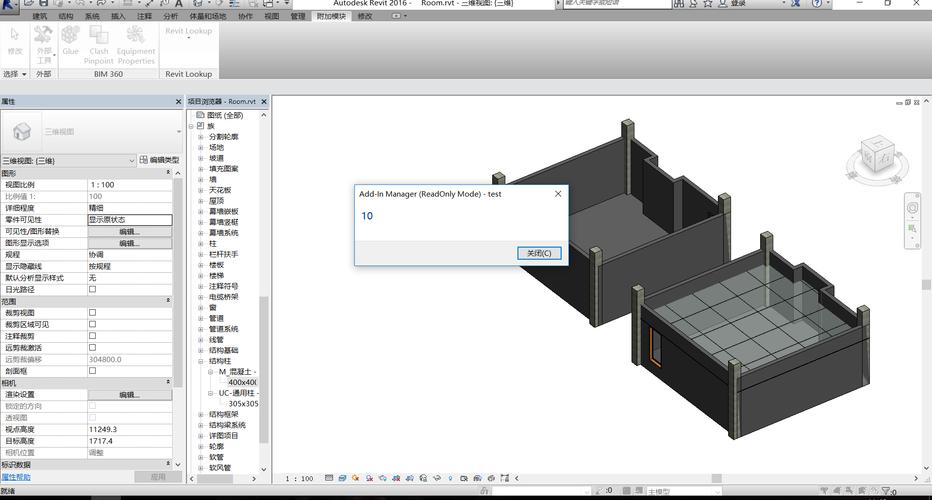
Task: Open Equipment Properties in the ribbon
Action: click(x=136, y=39)
